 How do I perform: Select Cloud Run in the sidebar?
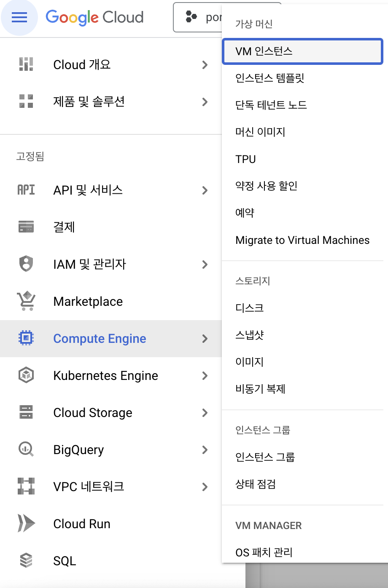pos(110,524)
